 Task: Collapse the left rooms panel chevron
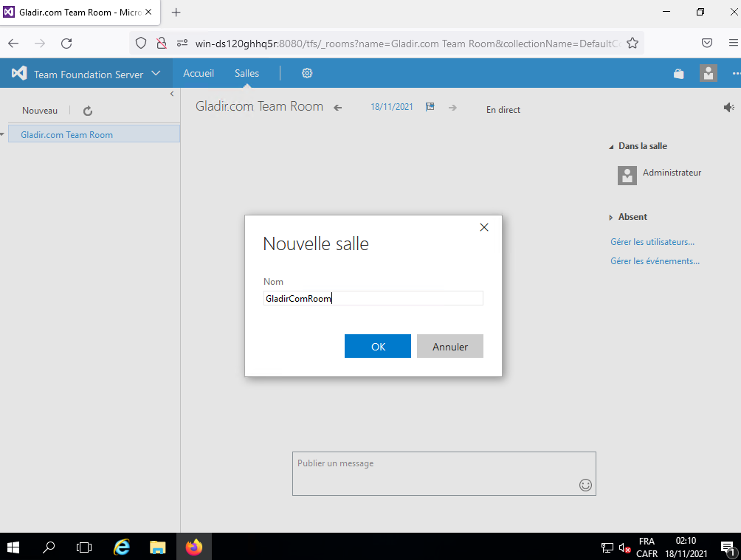coord(172,94)
